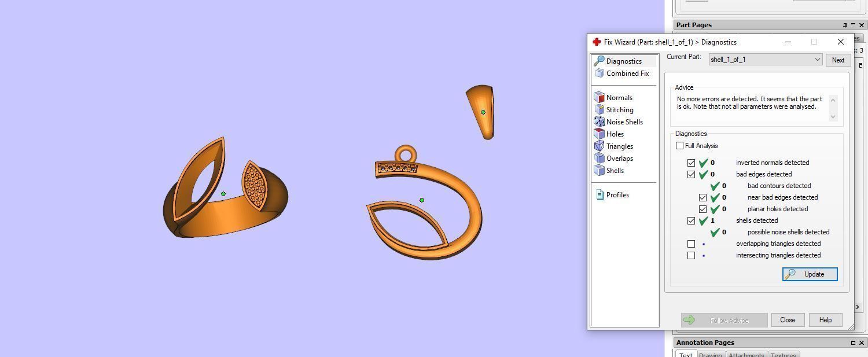Open the Current Part dropdown

tap(766, 60)
